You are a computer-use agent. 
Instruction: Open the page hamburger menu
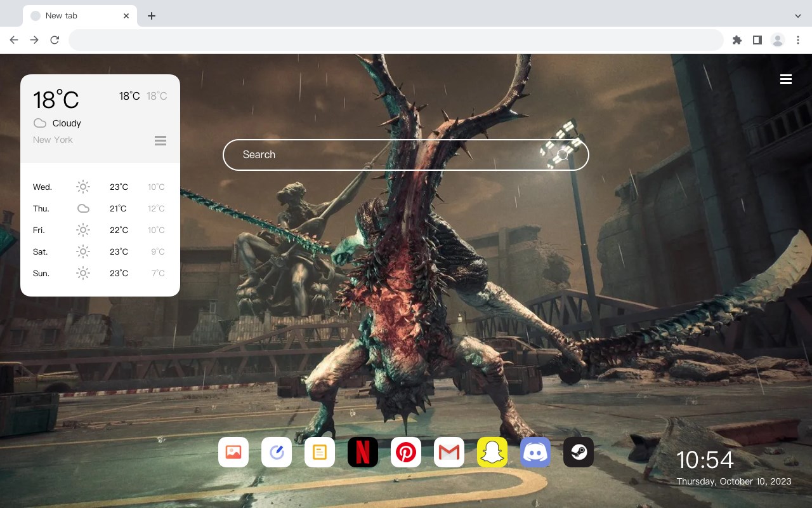point(786,79)
